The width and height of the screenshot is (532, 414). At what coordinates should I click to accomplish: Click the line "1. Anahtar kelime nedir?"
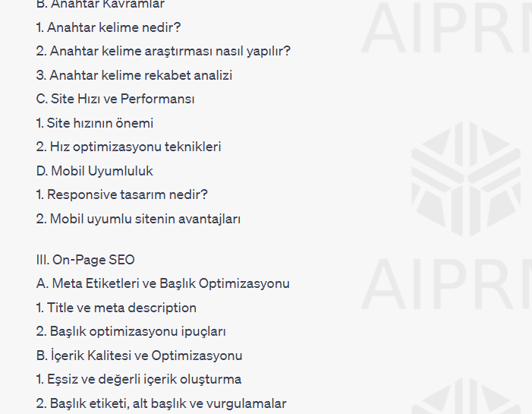click(x=109, y=27)
